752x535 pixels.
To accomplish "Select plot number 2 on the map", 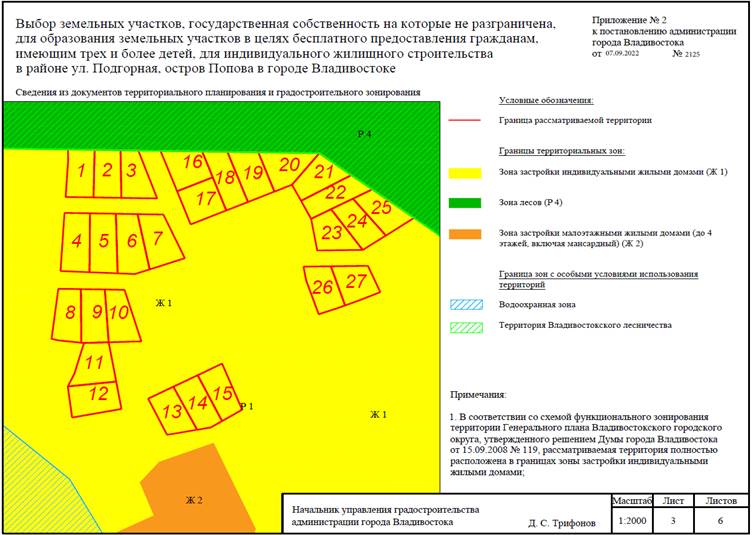I will click(x=107, y=174).
